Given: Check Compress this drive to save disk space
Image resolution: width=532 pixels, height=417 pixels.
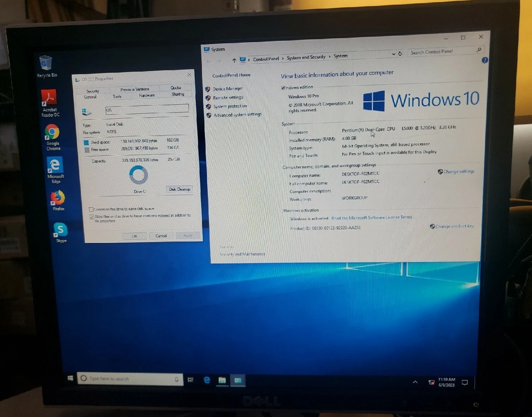Looking at the screenshot, I should (x=91, y=209).
